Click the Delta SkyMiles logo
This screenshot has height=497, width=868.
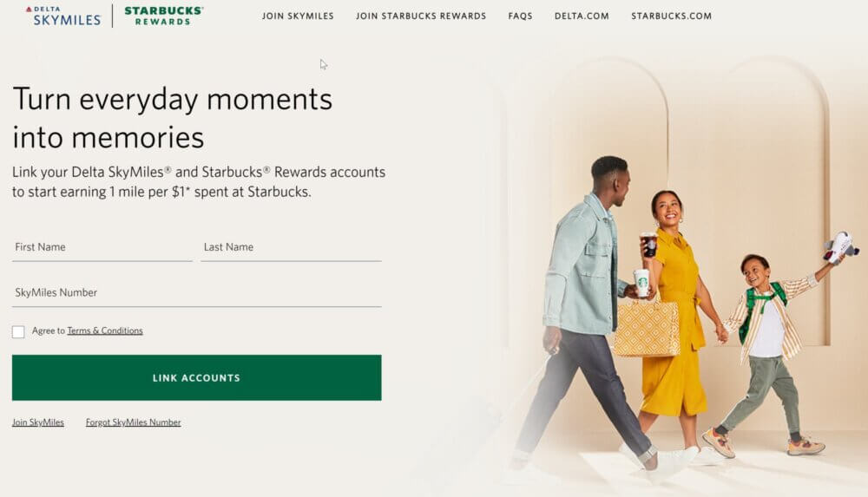(x=63, y=16)
